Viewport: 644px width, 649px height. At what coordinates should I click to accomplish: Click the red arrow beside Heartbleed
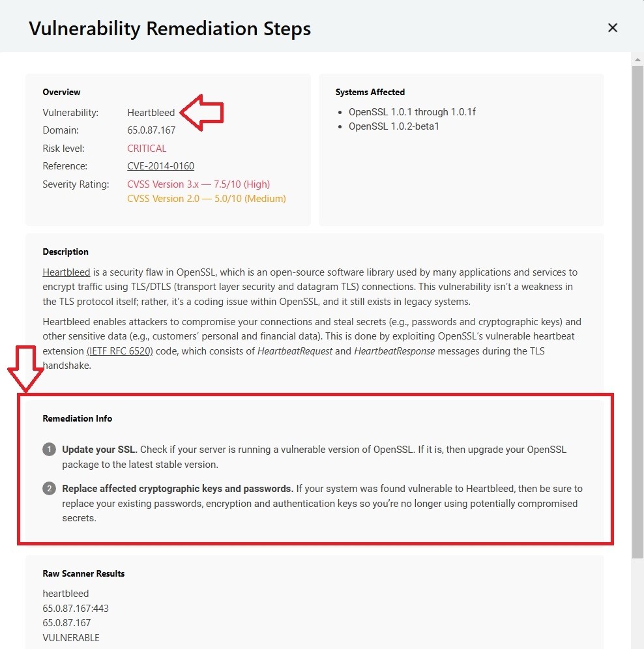[203, 112]
